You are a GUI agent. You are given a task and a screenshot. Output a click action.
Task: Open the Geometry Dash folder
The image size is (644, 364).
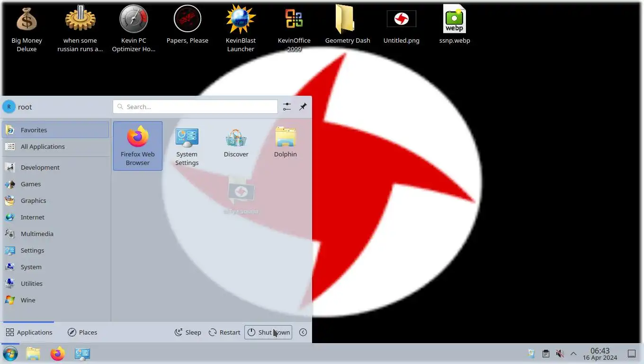pos(348,25)
